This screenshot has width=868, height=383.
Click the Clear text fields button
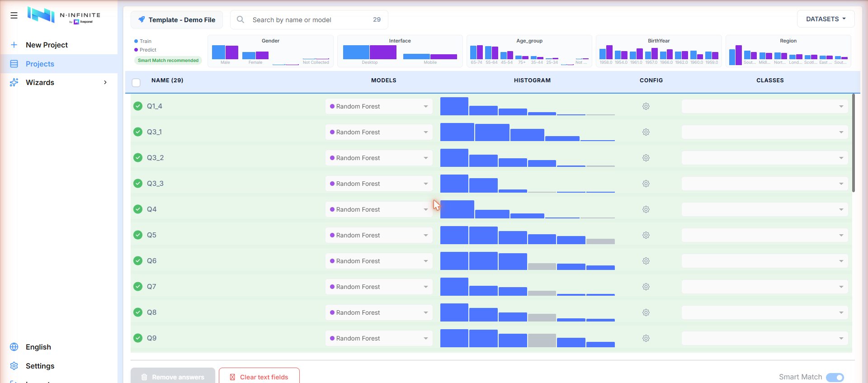tap(259, 376)
